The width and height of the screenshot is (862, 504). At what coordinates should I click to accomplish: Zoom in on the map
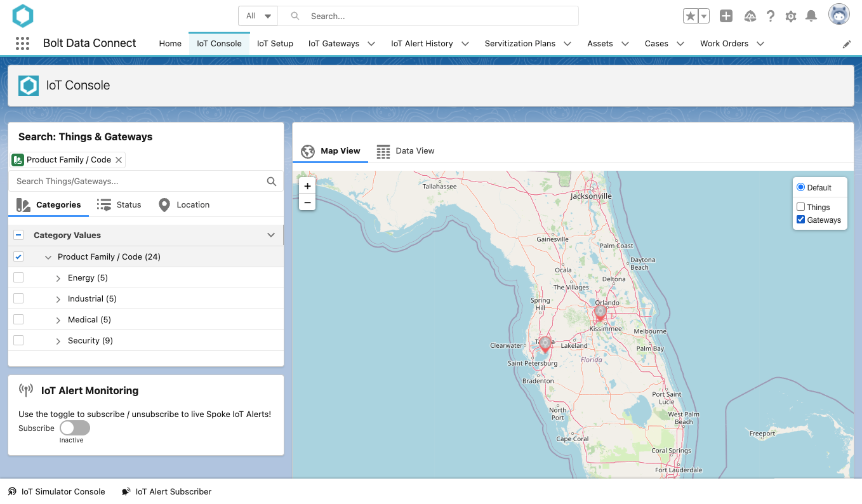307,187
